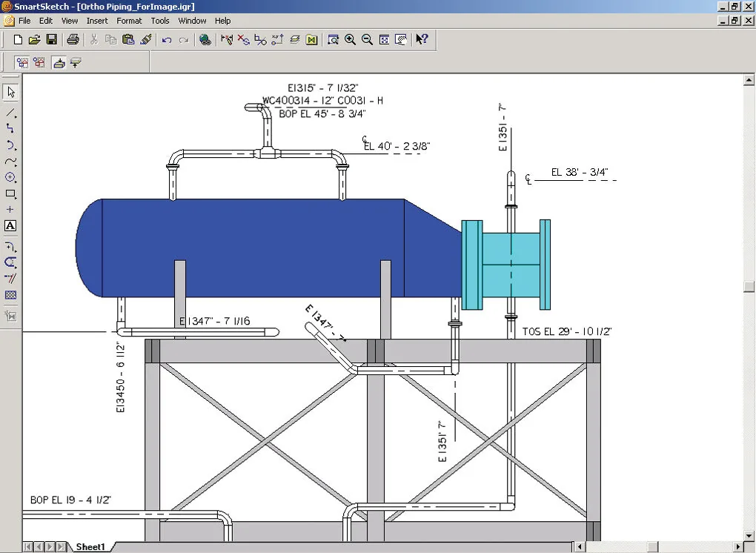
Task: Switch to the Sheet1 tab
Action: (x=90, y=547)
